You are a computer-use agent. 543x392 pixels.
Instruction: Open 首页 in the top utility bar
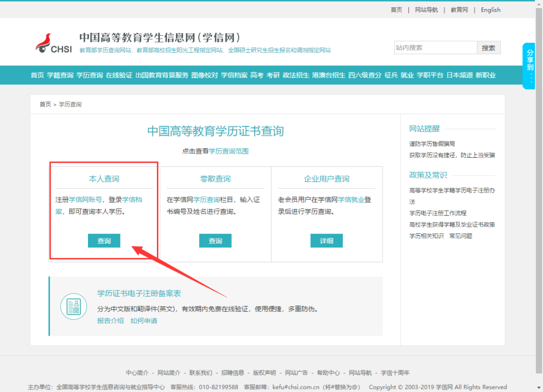(x=397, y=10)
